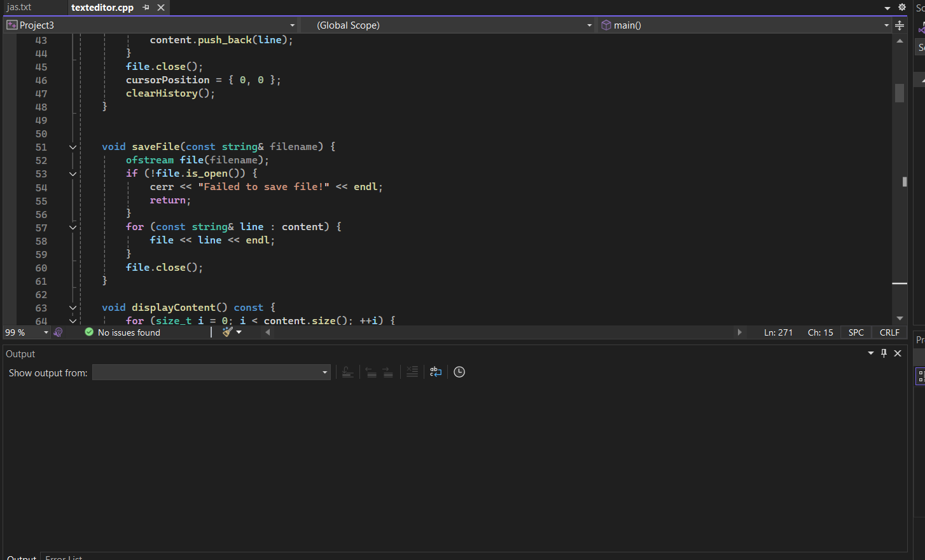Click the No issues found status text
Image resolution: width=925 pixels, height=560 pixels.
129,332
